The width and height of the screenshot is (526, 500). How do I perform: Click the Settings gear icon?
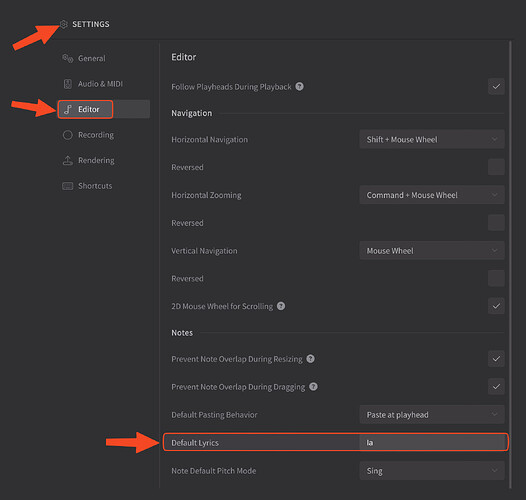coord(63,24)
